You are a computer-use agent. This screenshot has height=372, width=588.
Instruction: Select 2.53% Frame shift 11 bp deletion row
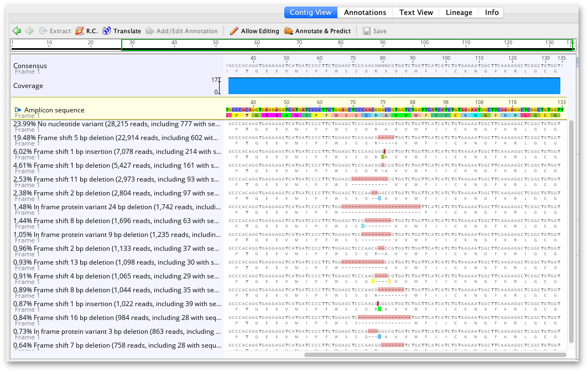point(116,179)
